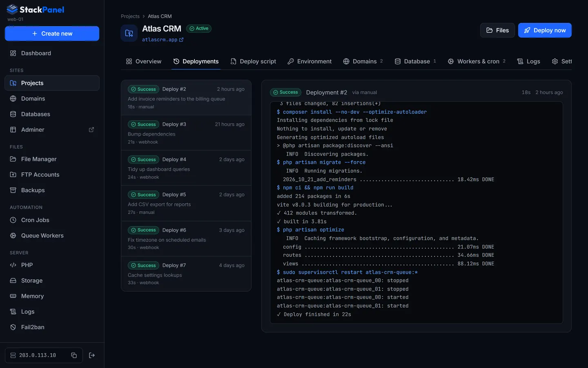
Task: Click 'php artisan migrate --force' log line
Action: pyautogui.click(x=321, y=162)
